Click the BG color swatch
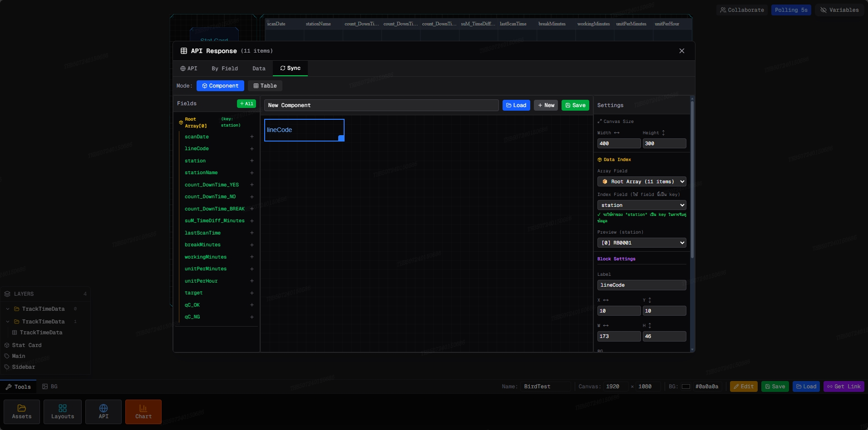This screenshot has height=430, width=868. click(686, 386)
